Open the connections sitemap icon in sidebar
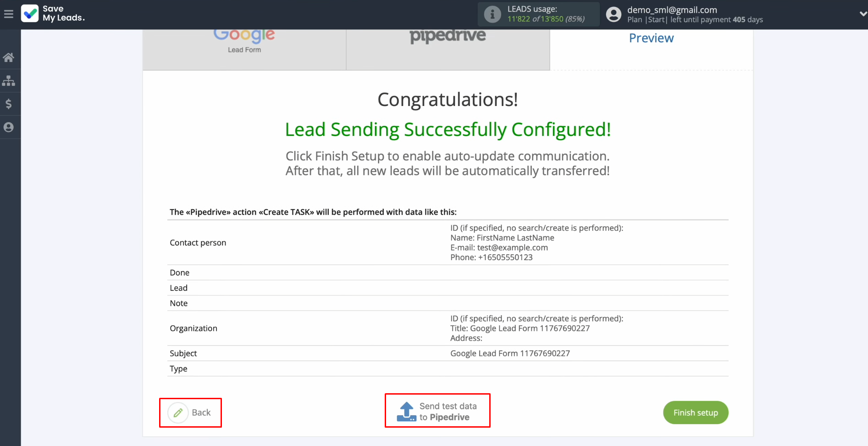This screenshot has width=868, height=446. tap(8, 81)
